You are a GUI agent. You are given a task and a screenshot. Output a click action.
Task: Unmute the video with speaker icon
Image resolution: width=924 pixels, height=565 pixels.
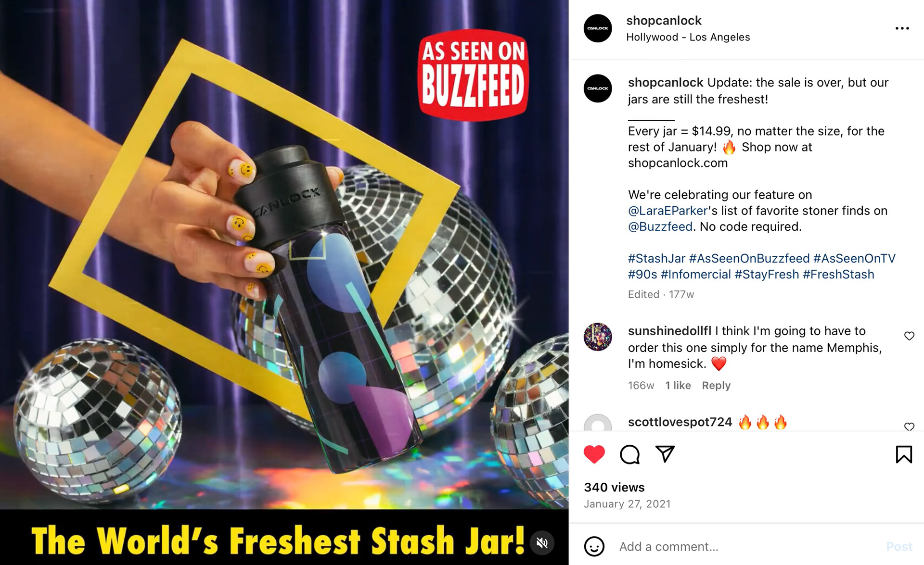click(x=542, y=543)
